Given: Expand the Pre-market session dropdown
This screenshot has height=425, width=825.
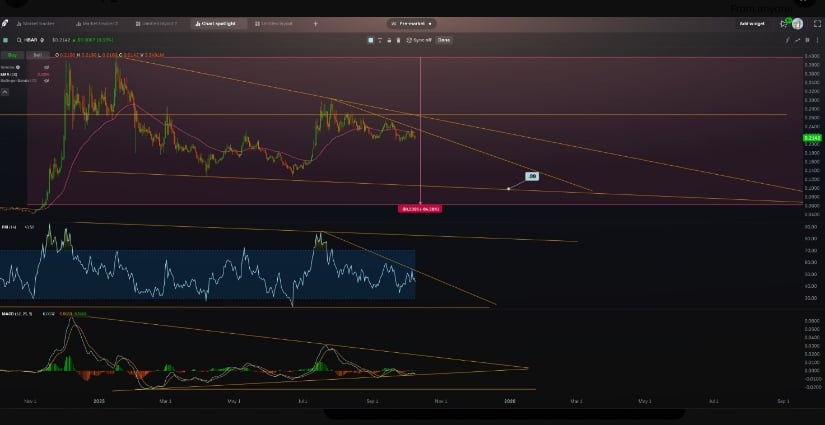Looking at the screenshot, I should coord(411,22).
